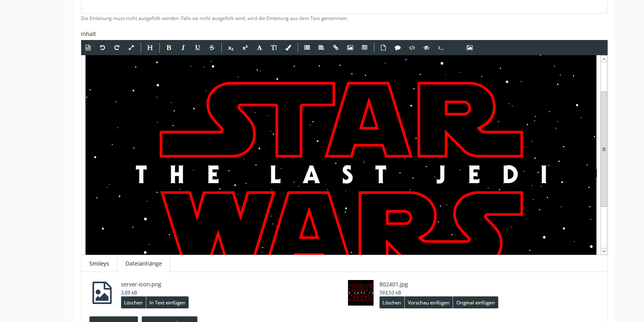This screenshot has height=322, width=644.
Task: Apply superscript formatting
Action: (x=245, y=48)
